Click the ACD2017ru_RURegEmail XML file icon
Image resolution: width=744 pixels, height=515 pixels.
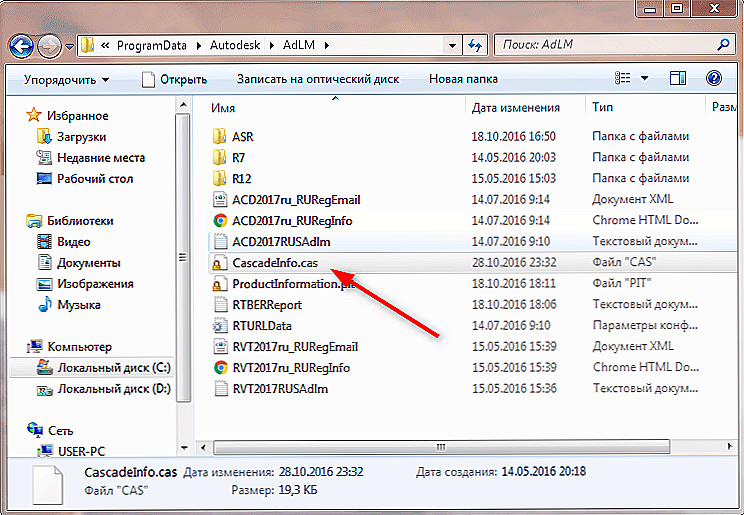pos(220,200)
